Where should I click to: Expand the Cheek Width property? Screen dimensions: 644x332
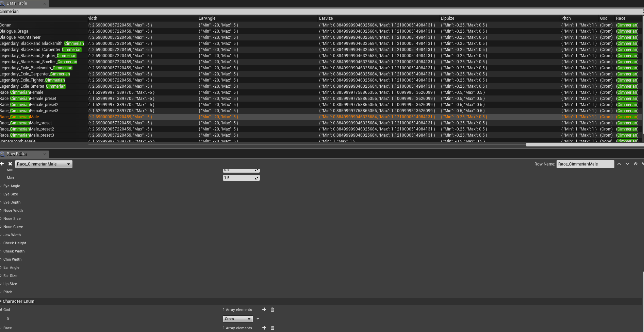pyautogui.click(x=1, y=251)
